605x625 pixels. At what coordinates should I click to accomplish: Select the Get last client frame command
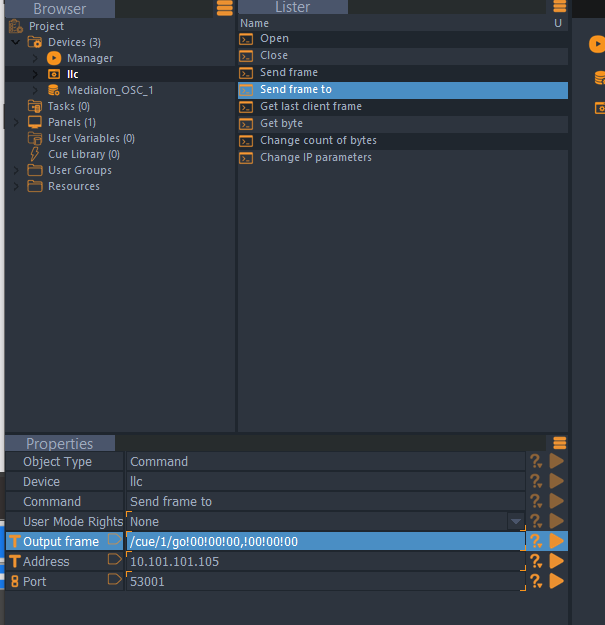tap(310, 107)
